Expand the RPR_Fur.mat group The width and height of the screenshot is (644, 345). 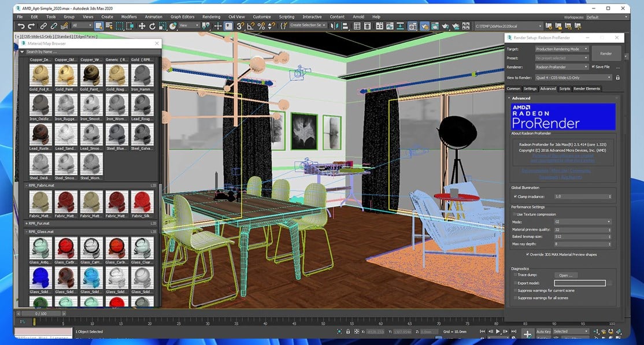point(27,224)
